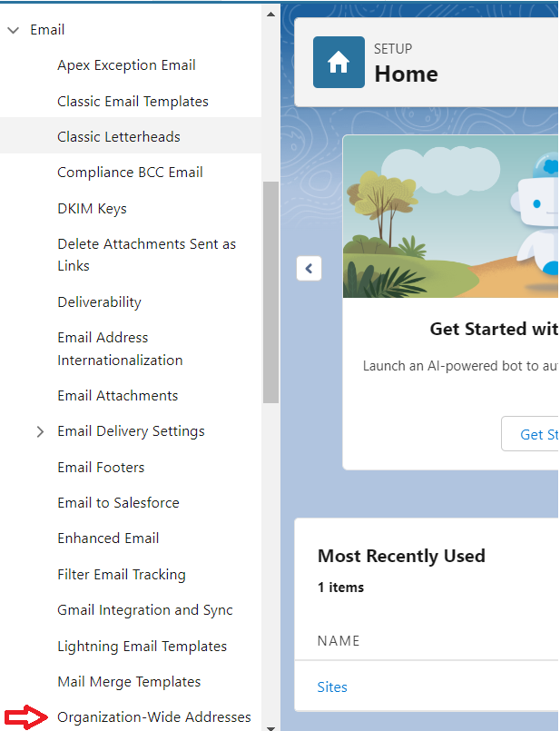This screenshot has height=731, width=560.
Task: Open Email Delivery Settings item
Action: pyautogui.click(x=131, y=431)
